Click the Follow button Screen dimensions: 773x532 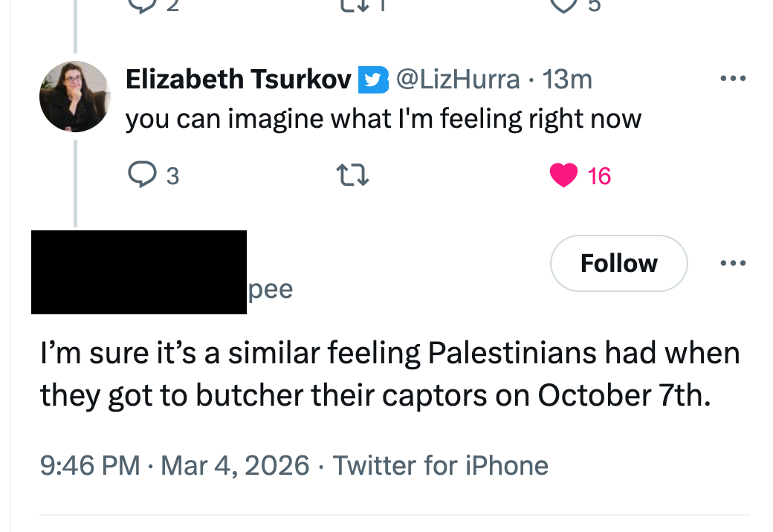tap(618, 263)
